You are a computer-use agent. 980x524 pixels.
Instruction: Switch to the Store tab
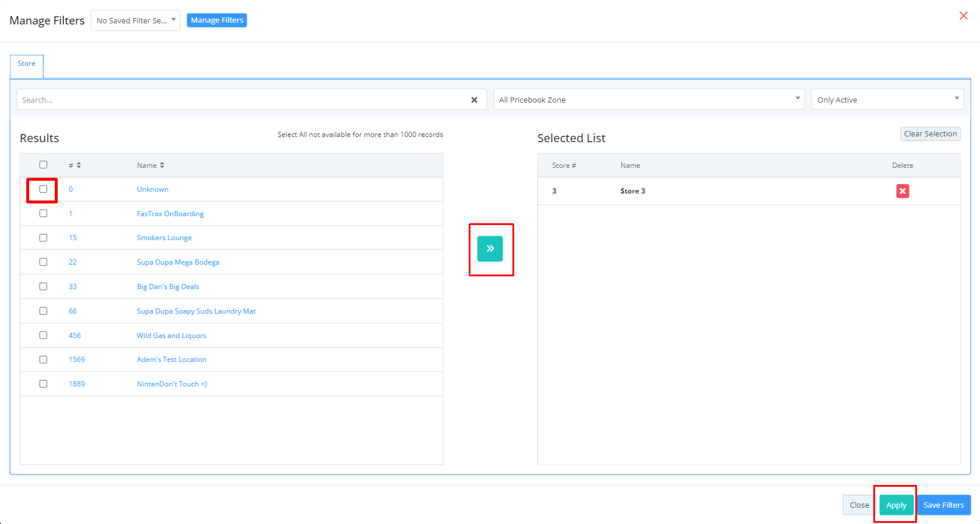pos(26,64)
